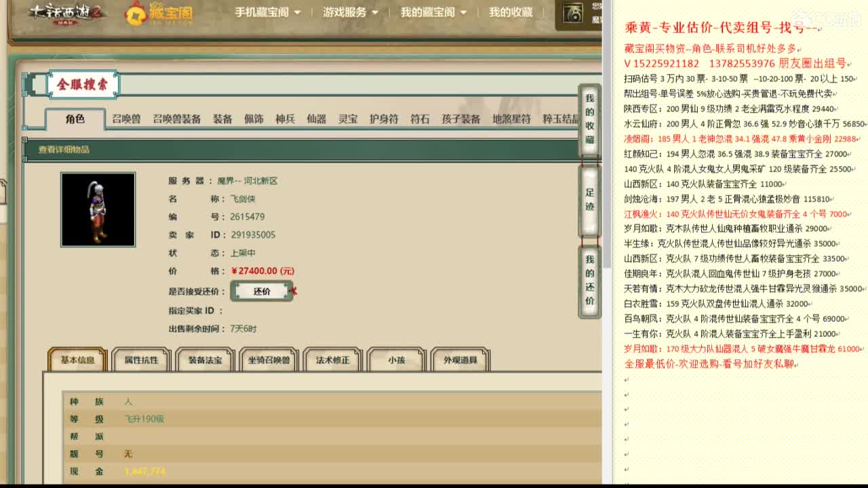Click the price ¥27400.00 (元)

tap(262, 270)
